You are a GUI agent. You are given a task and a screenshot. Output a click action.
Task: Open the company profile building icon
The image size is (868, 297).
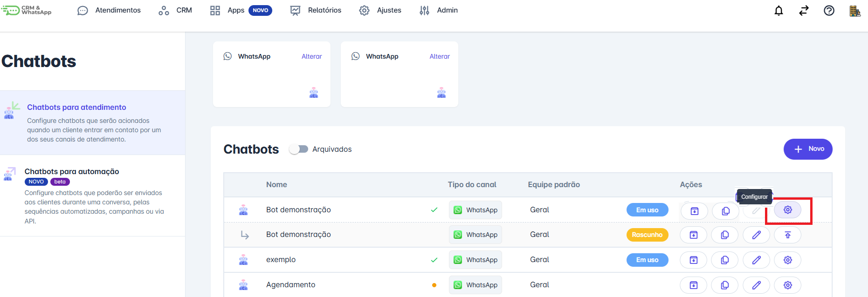(x=854, y=11)
